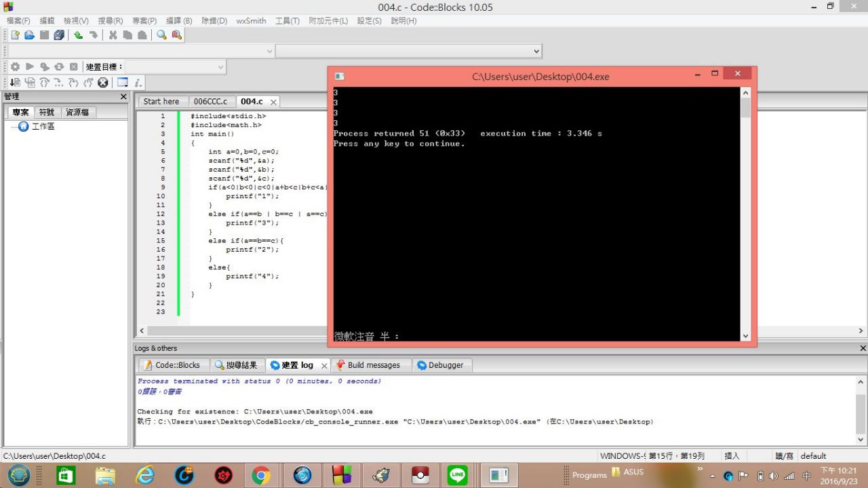This screenshot has height=488, width=868.
Task: Close the 管理 management panel
Action: (x=123, y=97)
